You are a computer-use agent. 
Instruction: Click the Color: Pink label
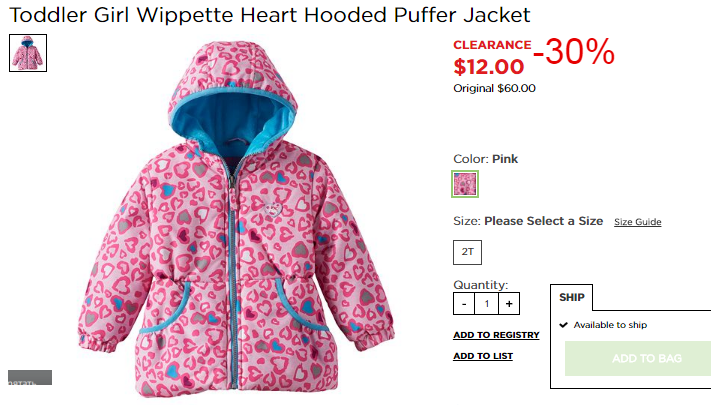(x=485, y=159)
